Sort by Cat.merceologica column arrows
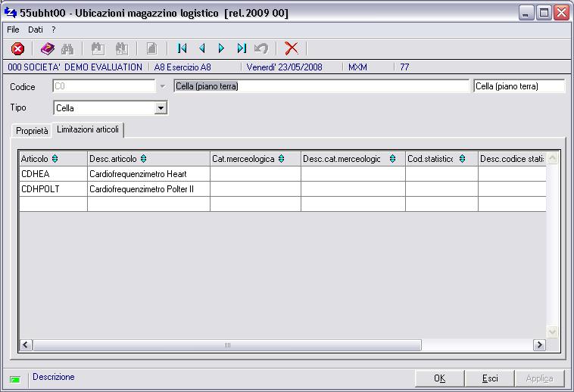The image size is (574, 392). 281,159
